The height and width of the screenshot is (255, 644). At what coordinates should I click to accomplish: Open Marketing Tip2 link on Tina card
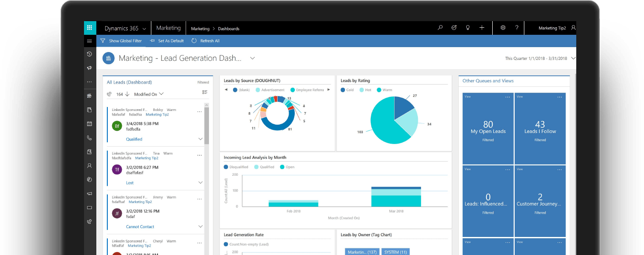click(x=146, y=158)
